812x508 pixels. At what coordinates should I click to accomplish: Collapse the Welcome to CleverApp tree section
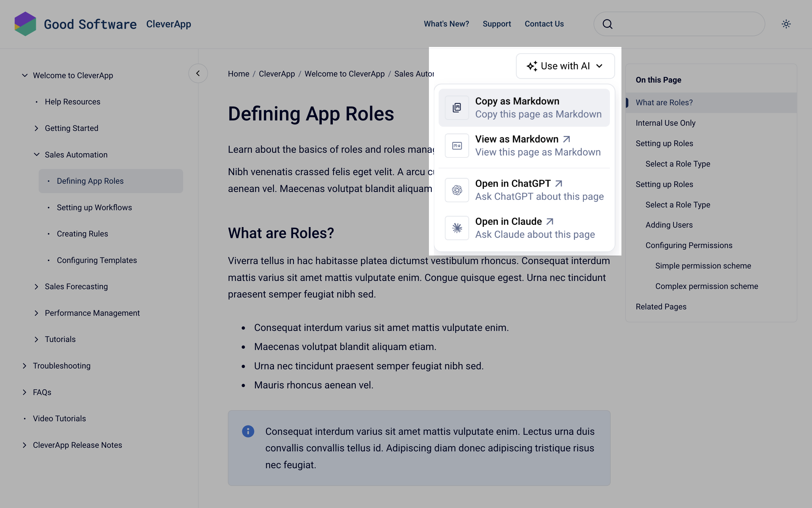tap(25, 75)
